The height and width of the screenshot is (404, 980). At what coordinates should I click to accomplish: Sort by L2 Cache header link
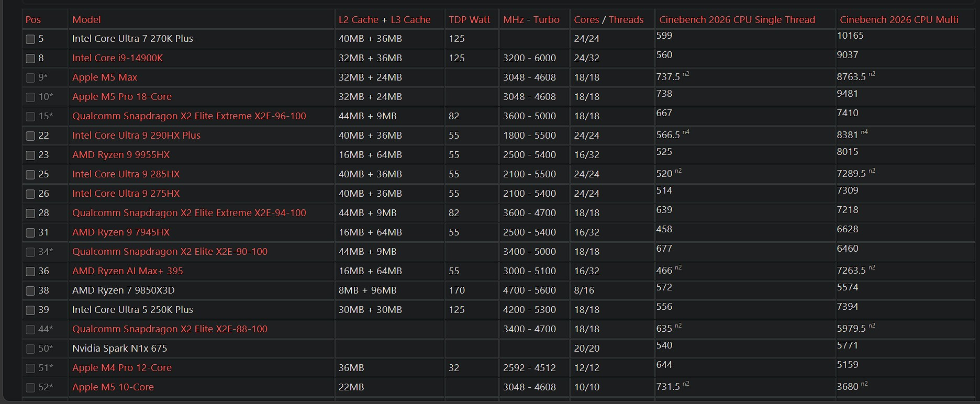(358, 20)
